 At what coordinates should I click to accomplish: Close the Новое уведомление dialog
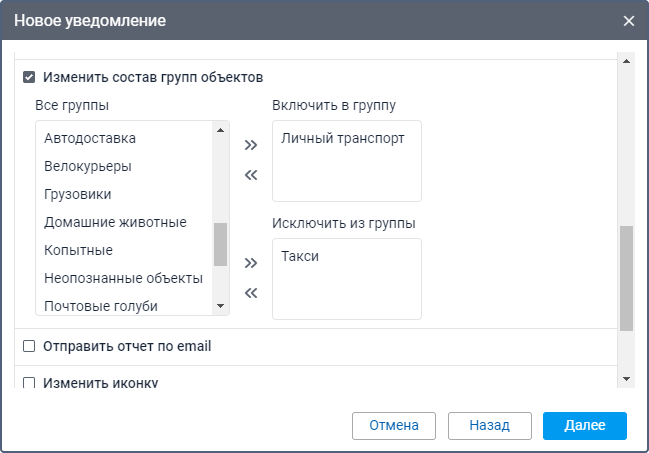point(629,20)
